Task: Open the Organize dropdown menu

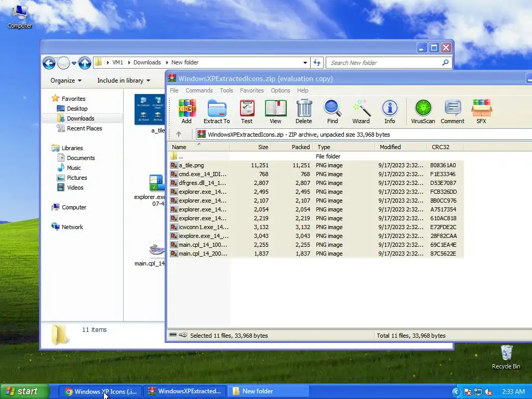Action: pos(66,81)
